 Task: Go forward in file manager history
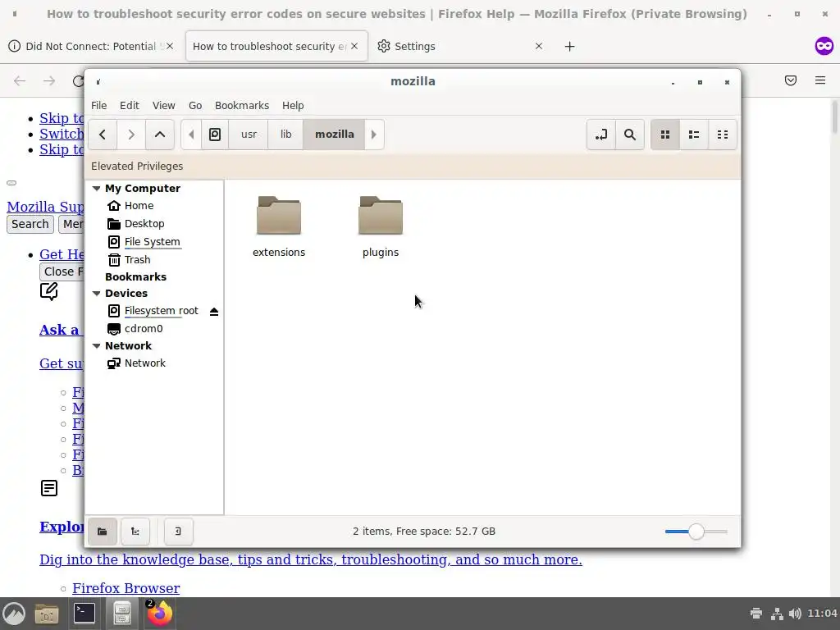coord(131,135)
